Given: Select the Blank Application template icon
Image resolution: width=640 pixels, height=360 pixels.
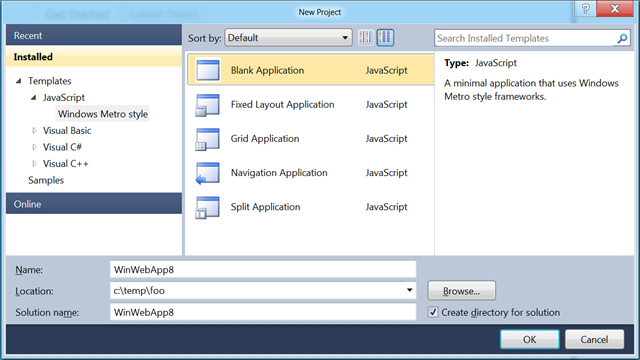Looking at the screenshot, I should tap(208, 70).
